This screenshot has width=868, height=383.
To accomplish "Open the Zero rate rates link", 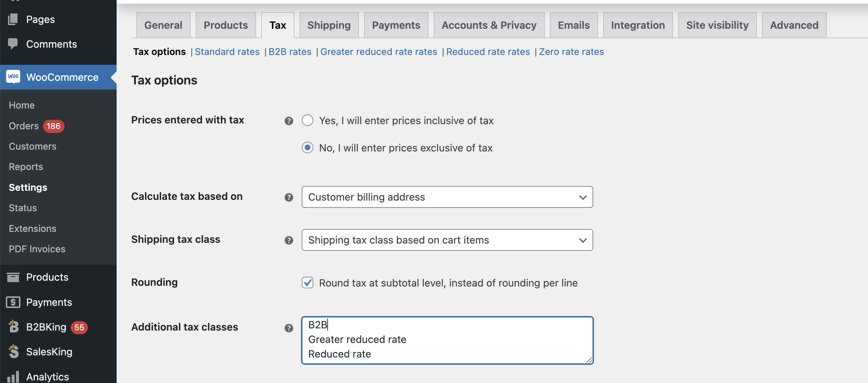I will click(571, 52).
